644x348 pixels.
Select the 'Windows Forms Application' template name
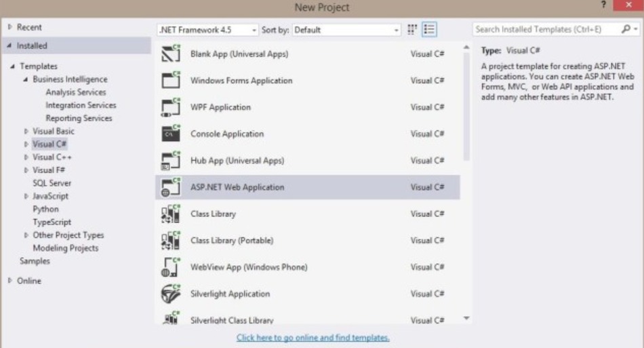pos(241,81)
